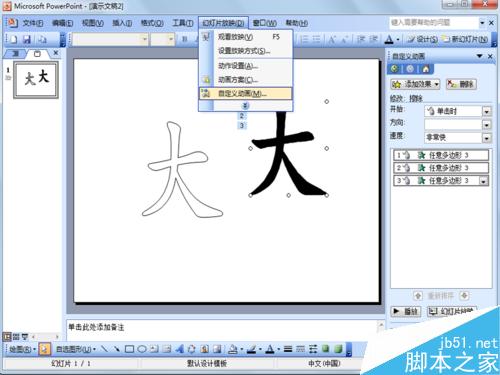Click the 删除 (Remove) button
The image size is (500, 375).
[x=462, y=84]
